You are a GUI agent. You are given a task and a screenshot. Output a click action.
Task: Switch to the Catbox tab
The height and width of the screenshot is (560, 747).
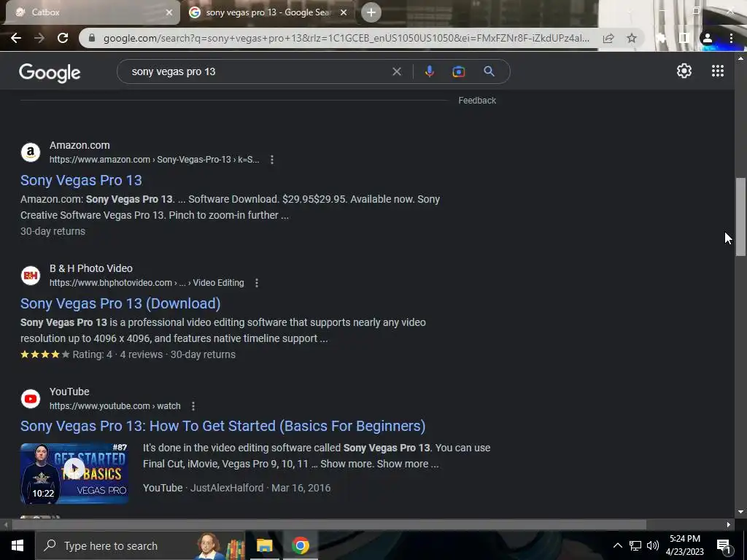pyautogui.click(x=90, y=12)
